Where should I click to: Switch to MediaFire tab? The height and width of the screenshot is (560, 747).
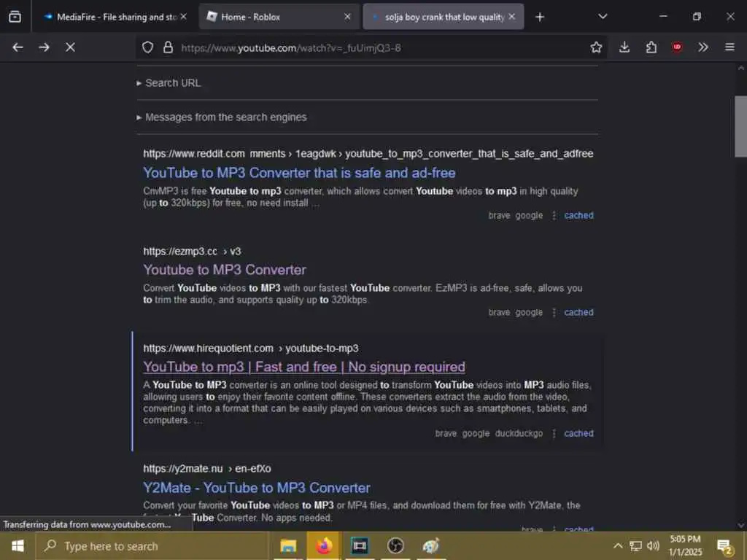pos(113,17)
